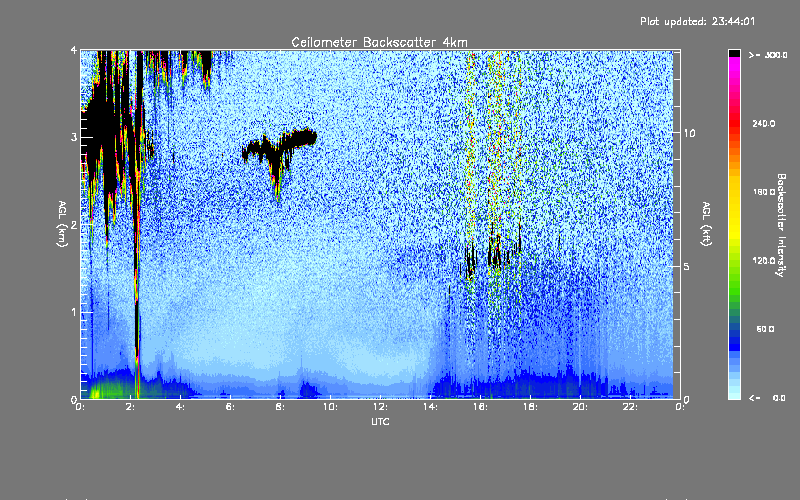The width and height of the screenshot is (800, 500).
Task: Click the "18:" UTC tick label
Action: [x=530, y=407]
